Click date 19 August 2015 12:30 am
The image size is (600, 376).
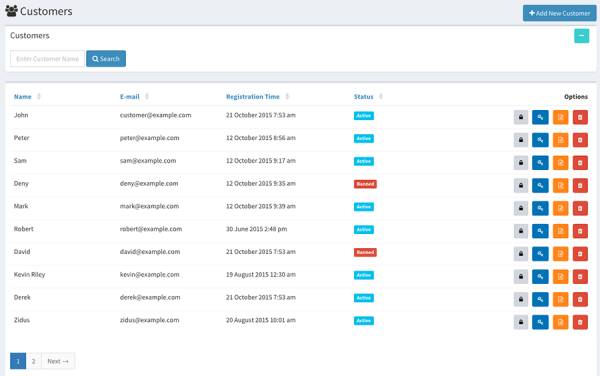pyautogui.click(x=261, y=275)
